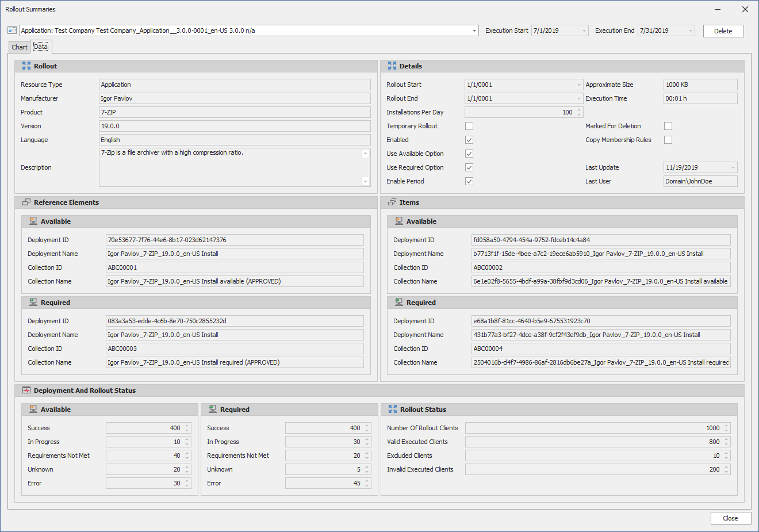The width and height of the screenshot is (759, 532).
Task: Click Last User field Domain\JohnDoe
Action: tap(700, 181)
